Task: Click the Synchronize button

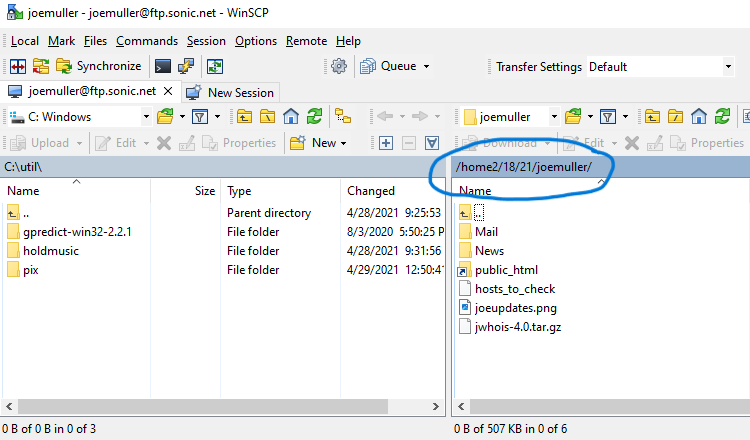Action: (99, 66)
